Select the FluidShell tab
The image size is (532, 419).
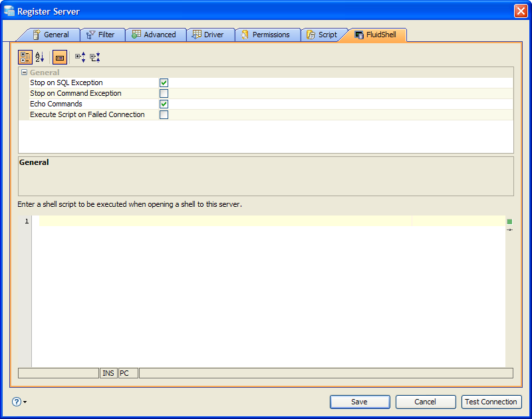click(x=375, y=35)
